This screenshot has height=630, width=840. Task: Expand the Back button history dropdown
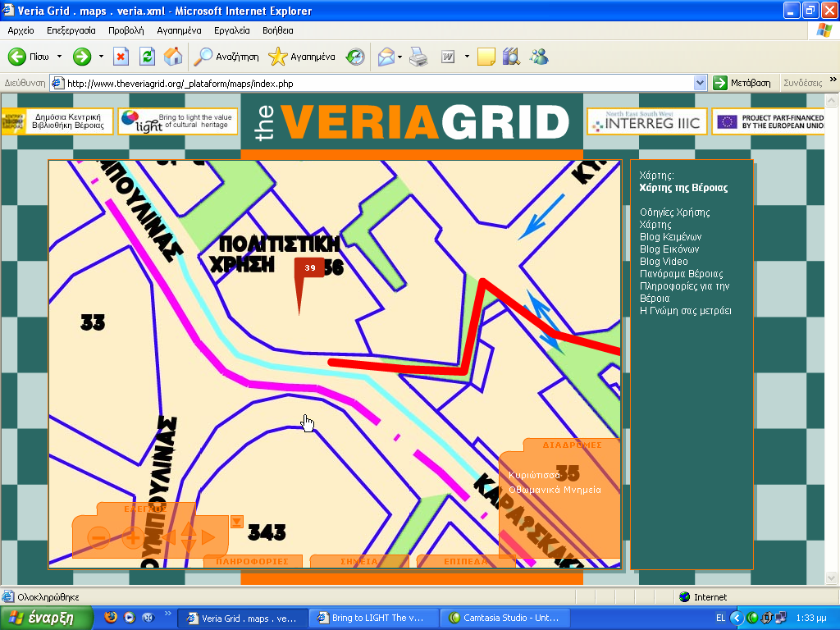coord(59,57)
